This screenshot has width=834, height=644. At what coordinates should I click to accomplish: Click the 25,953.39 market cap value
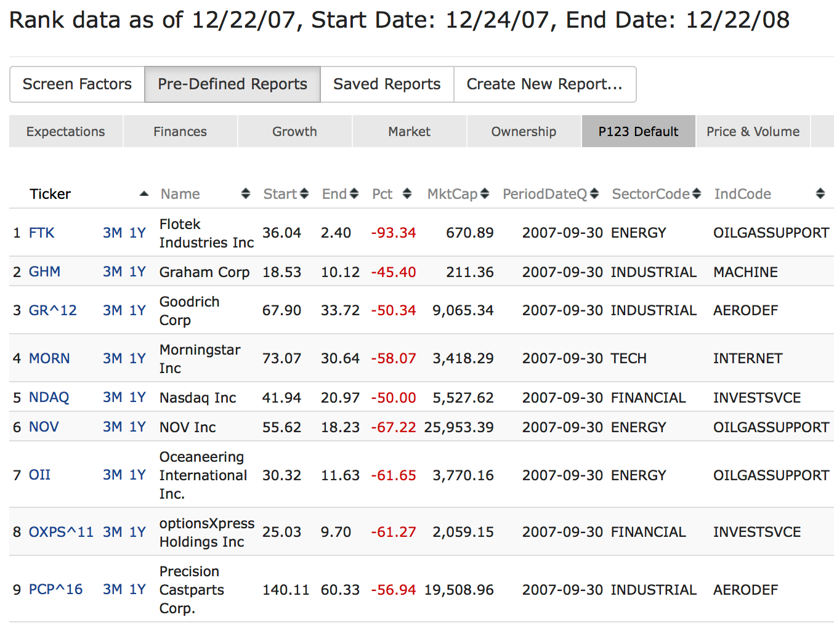point(459,427)
